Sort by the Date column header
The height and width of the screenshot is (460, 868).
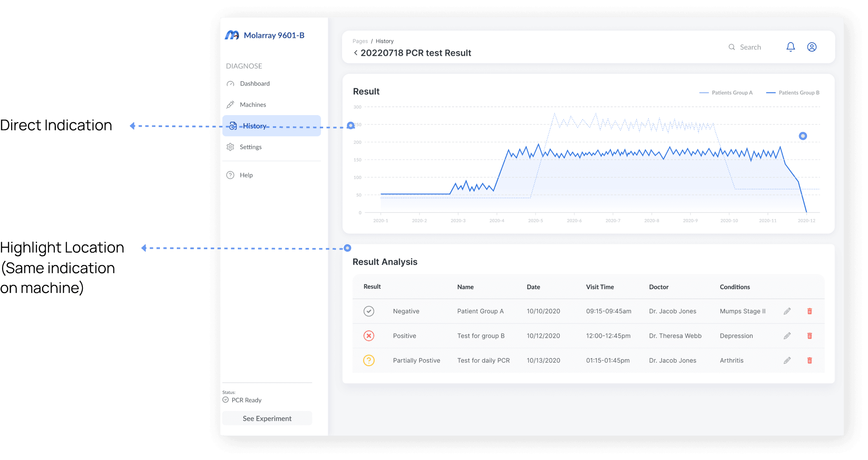(x=533, y=287)
